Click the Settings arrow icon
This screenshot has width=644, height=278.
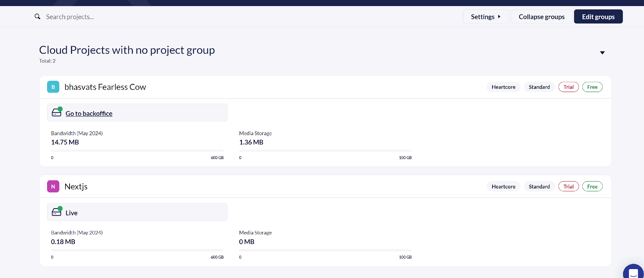tap(499, 16)
